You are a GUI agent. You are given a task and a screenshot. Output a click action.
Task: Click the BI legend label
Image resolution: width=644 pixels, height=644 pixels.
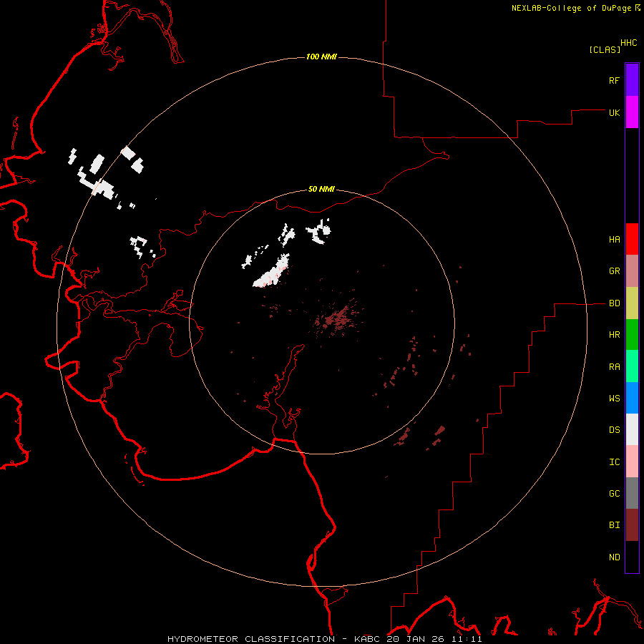(614, 525)
